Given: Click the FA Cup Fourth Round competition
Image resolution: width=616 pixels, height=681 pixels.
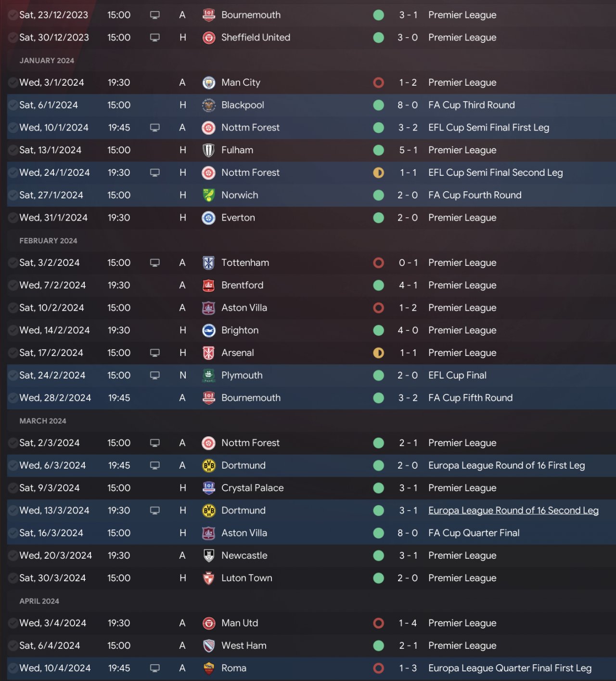Looking at the screenshot, I should tap(475, 195).
